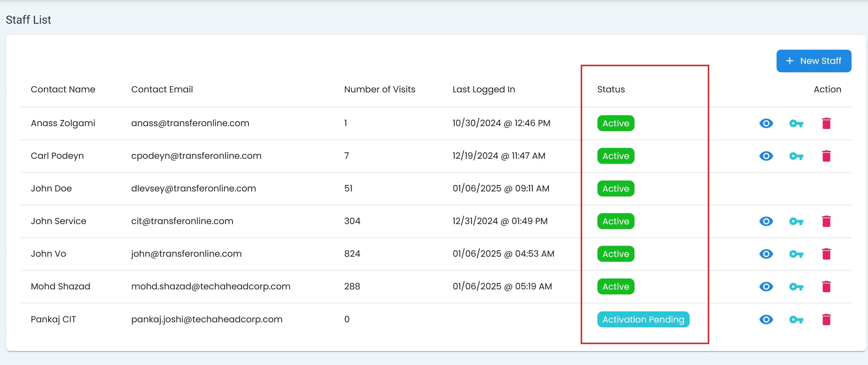Open Mohd Shazad's view eye icon
This screenshot has width=868, height=365.
click(x=766, y=287)
